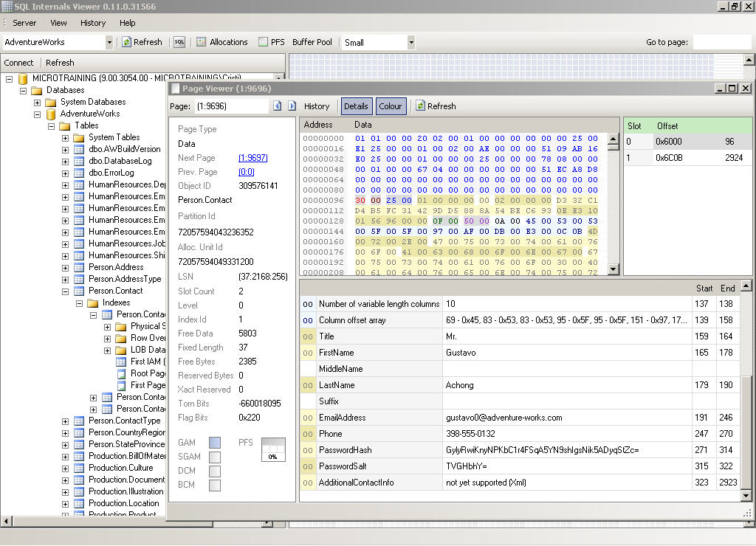Toggle the Colour button in Page Viewer
Viewport: 756px width, 546px height.
click(x=390, y=106)
